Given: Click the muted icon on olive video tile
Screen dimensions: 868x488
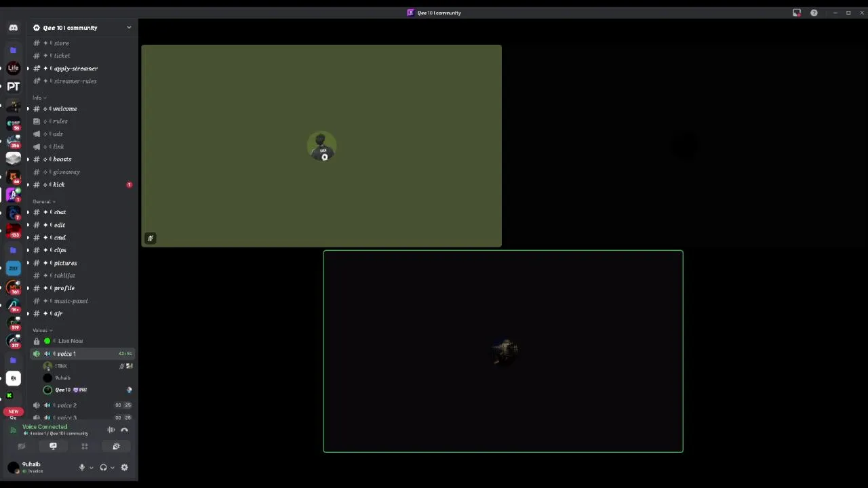Looking at the screenshot, I should click(151, 238).
